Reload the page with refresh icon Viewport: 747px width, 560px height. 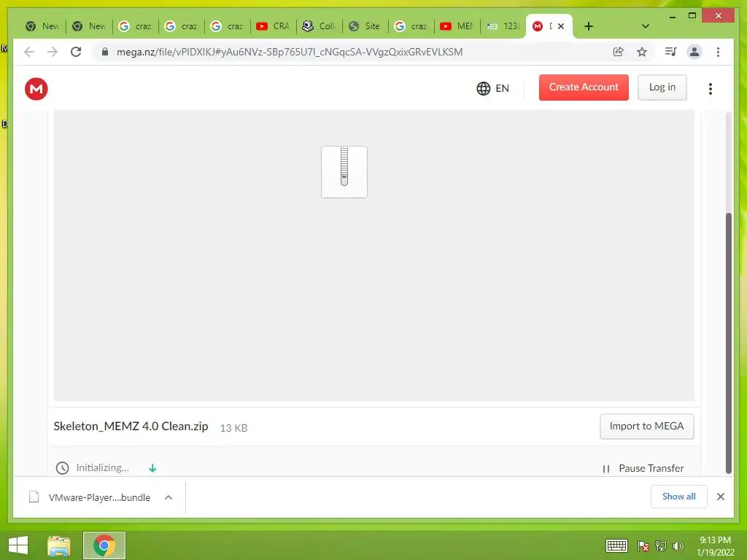(76, 52)
